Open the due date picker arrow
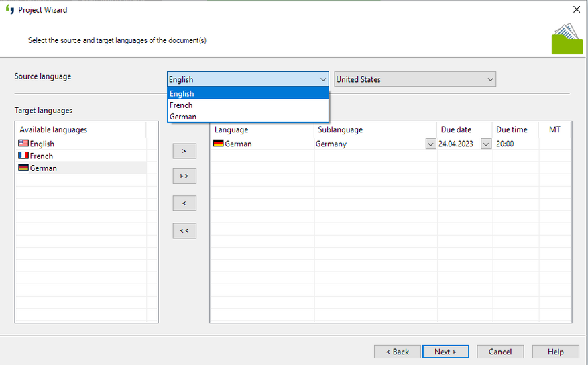588x365 pixels. tap(486, 144)
